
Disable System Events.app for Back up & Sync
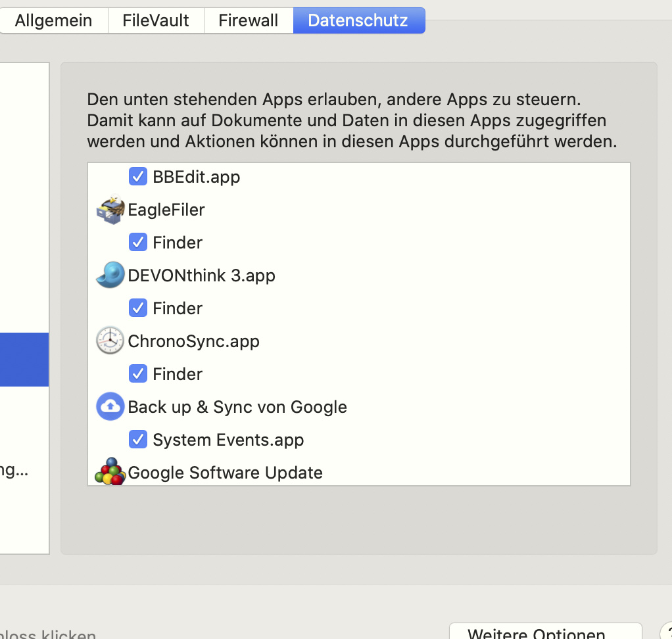(x=138, y=439)
